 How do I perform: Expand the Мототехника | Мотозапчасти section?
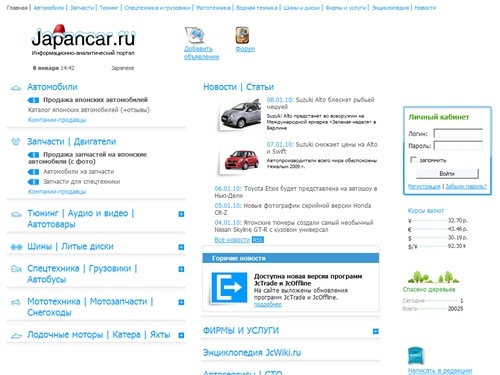(181, 302)
